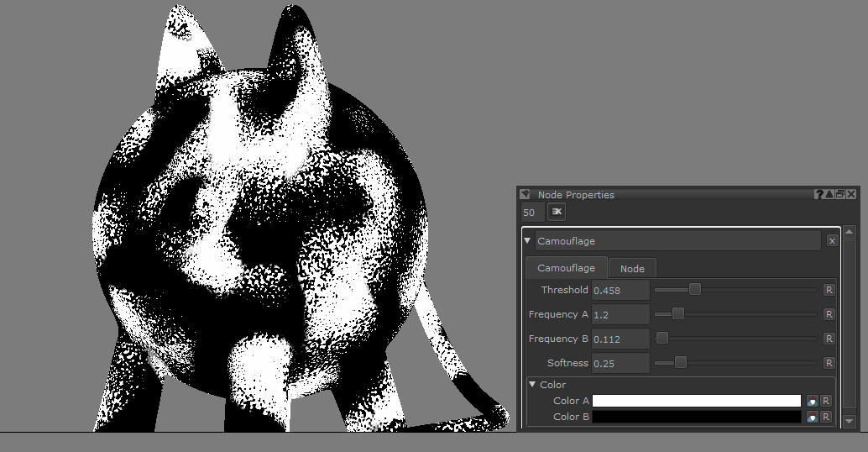868x452 pixels.
Task: Select the Camouflage tab
Action: (566, 268)
